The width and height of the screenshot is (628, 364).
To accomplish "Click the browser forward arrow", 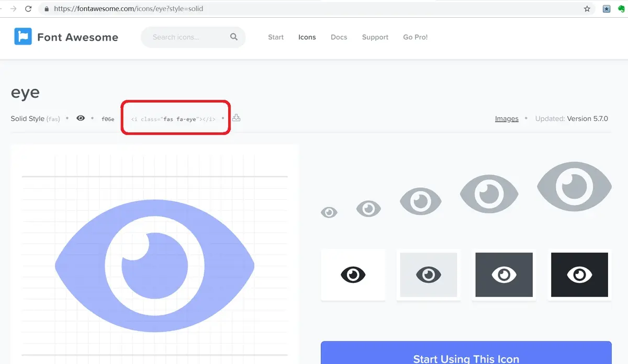I will 13,9.
